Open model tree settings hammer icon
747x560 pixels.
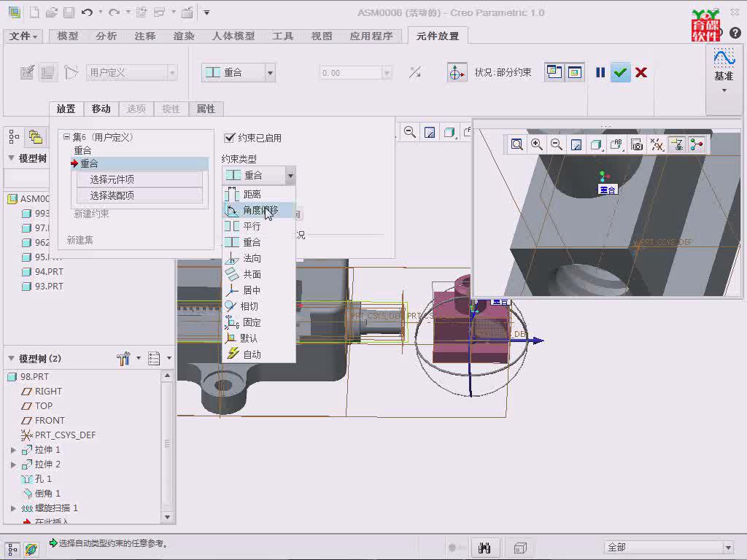[x=124, y=358]
